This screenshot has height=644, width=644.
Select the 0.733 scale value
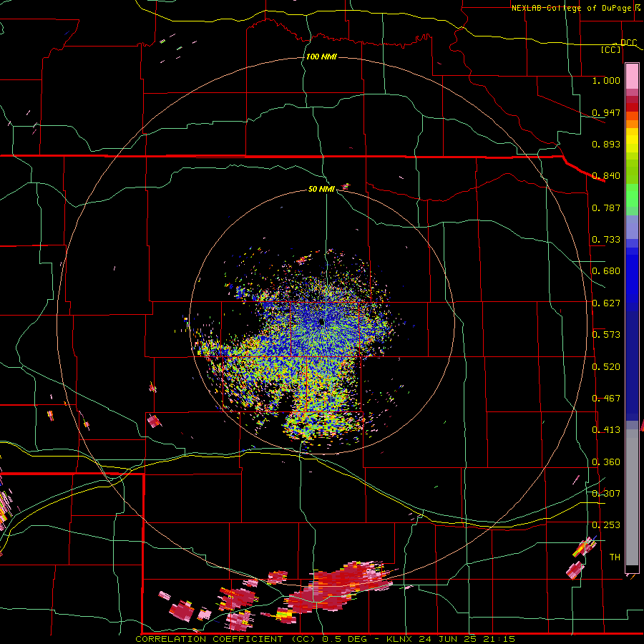tap(606, 240)
